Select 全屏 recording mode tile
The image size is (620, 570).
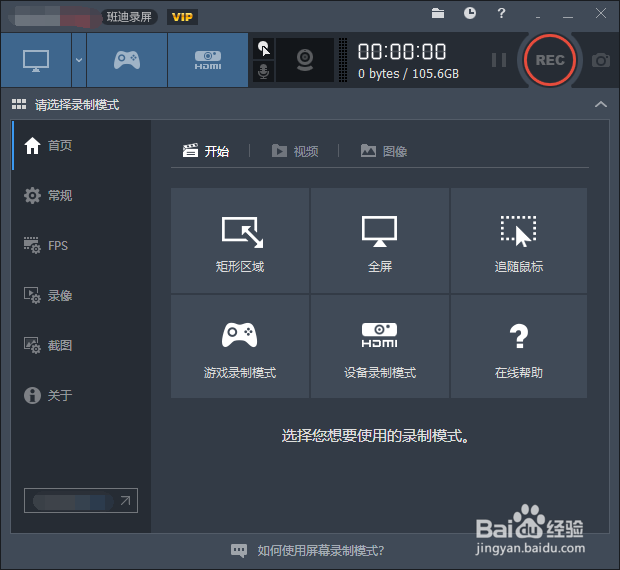tap(380, 241)
